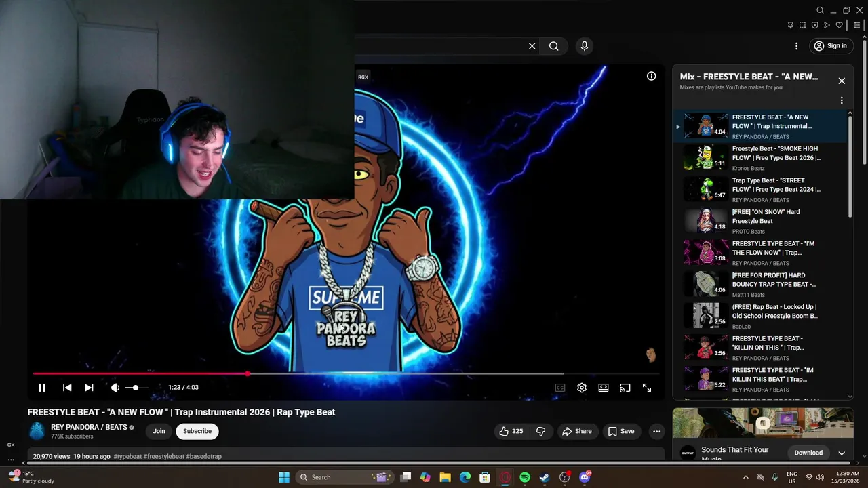Viewport: 868px width, 488px height.
Task: Enter fullscreen mode on the video
Action: click(x=647, y=388)
